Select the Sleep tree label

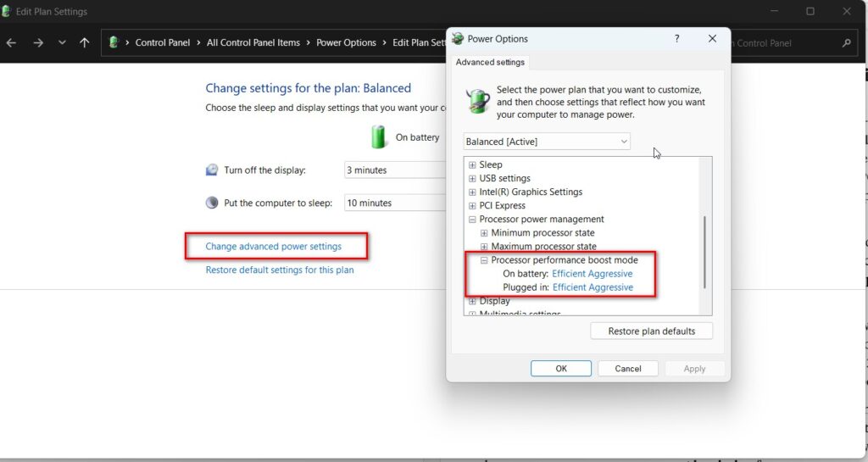coord(491,164)
